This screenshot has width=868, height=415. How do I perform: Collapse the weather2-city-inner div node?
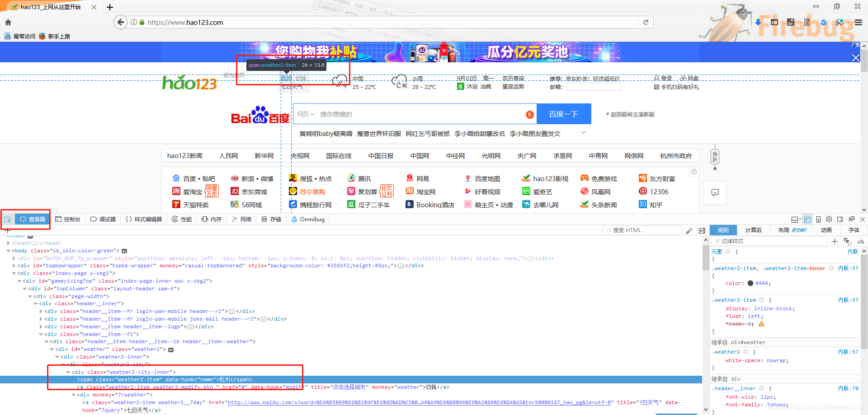(x=68, y=372)
